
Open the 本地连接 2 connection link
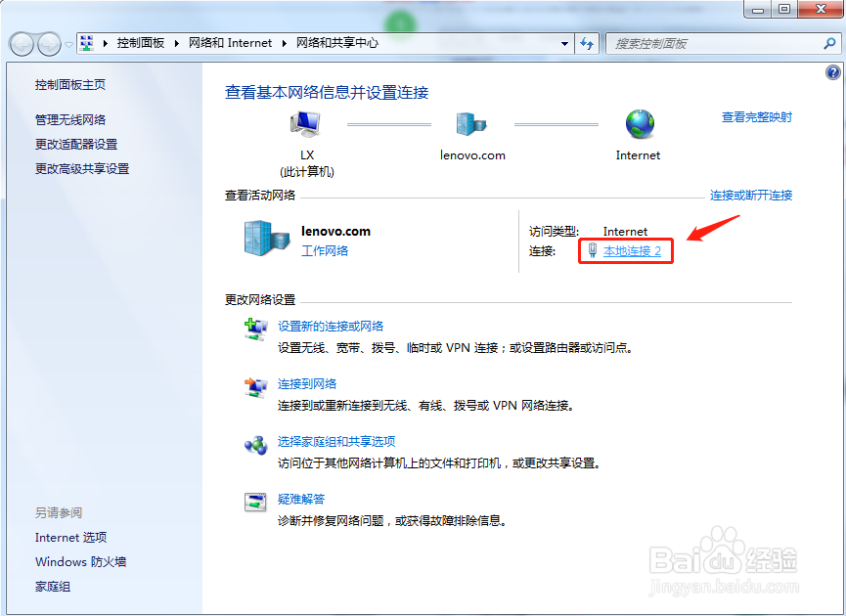coord(632,251)
